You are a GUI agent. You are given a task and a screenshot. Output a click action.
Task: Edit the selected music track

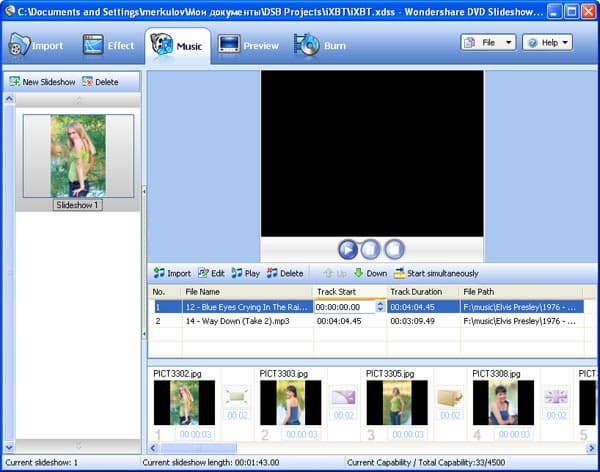coord(211,273)
